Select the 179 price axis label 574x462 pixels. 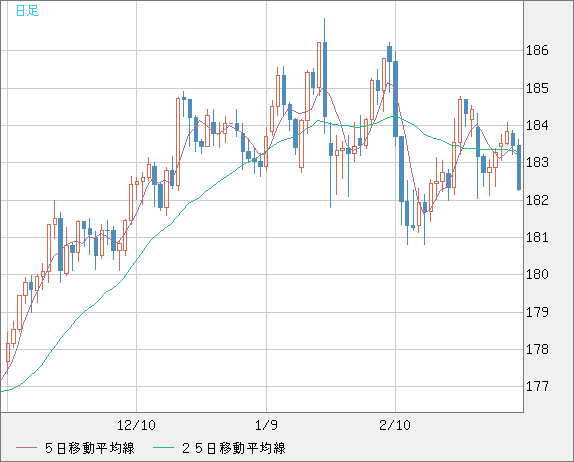[537, 312]
